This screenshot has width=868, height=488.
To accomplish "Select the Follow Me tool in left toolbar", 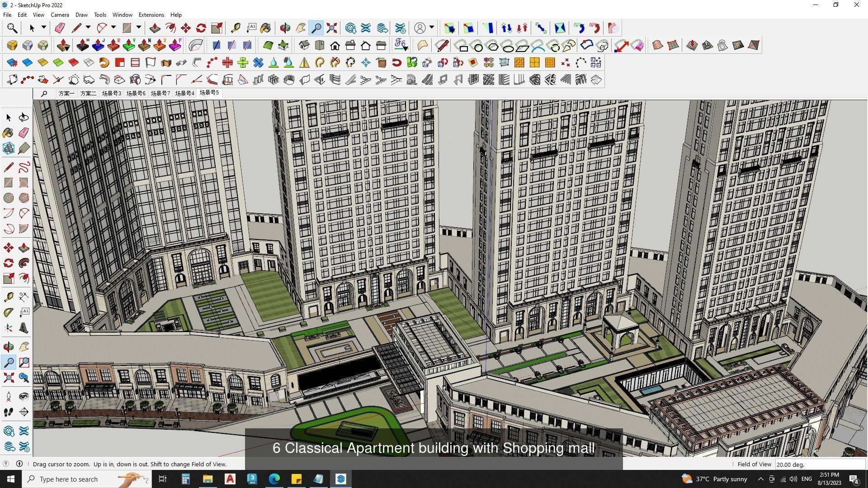I will pos(24,263).
